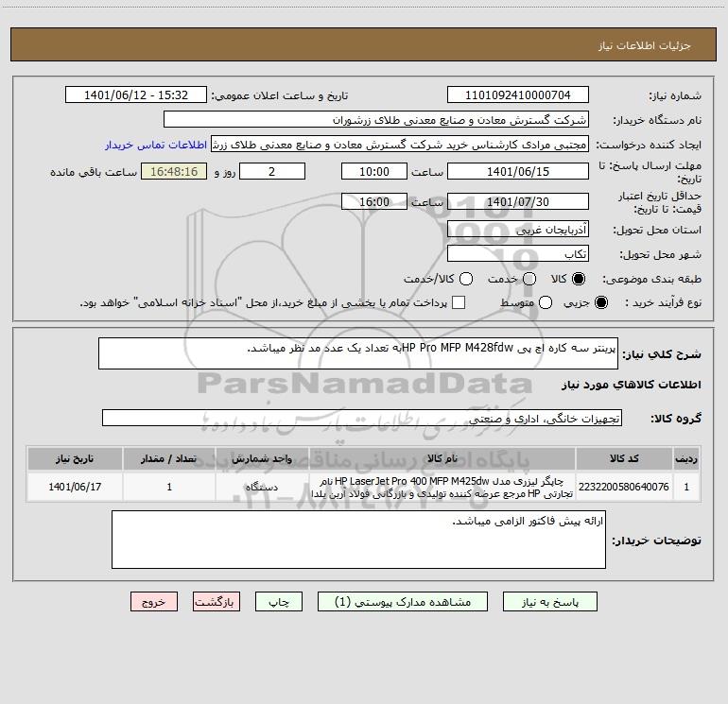Screen dimensions: 728x704
Task: Click the need date cell 1401/06/17
Action: pyautogui.click(x=75, y=487)
